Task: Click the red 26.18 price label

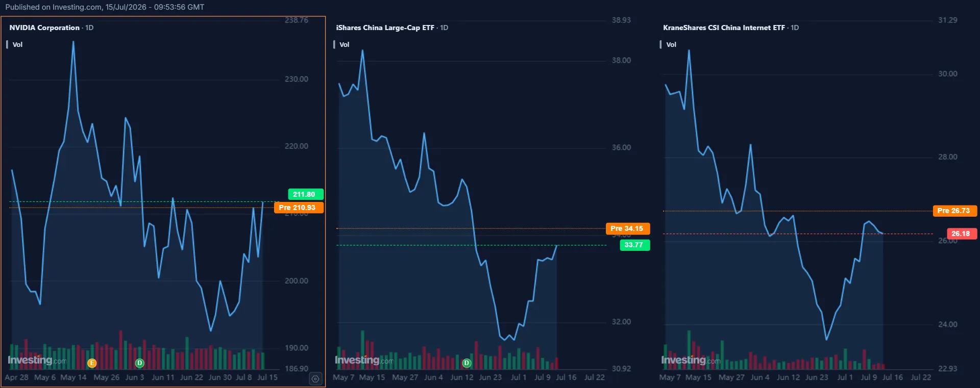Action: point(961,234)
